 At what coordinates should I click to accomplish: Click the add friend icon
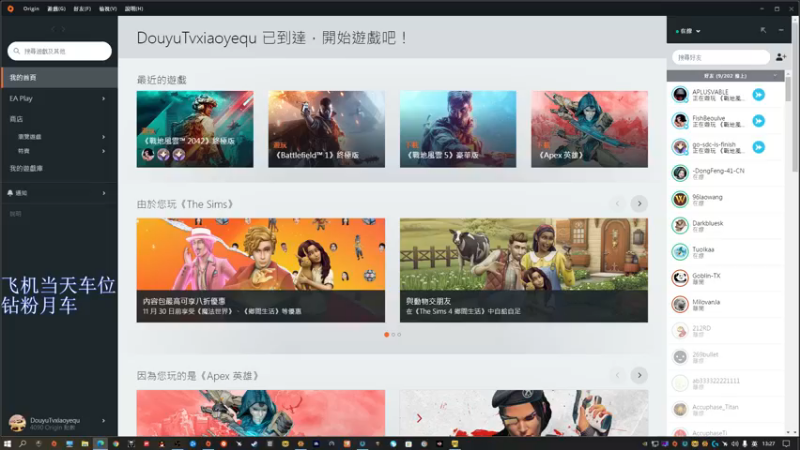coord(781,57)
